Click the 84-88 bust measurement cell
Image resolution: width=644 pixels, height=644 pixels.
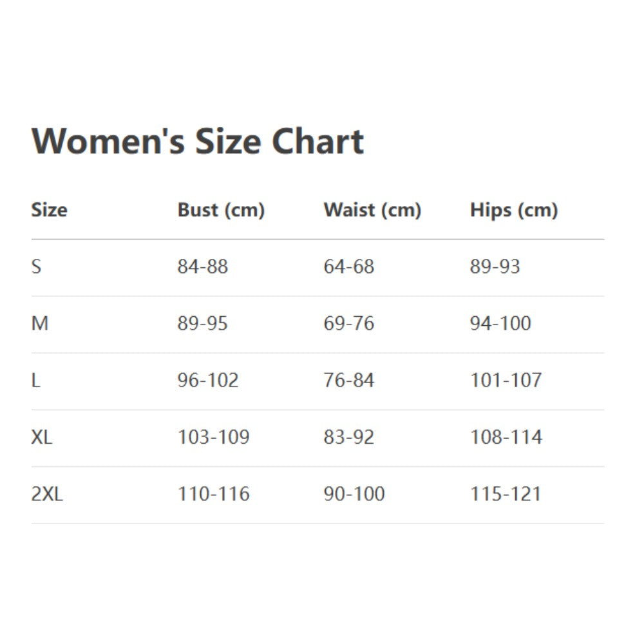coord(202,267)
